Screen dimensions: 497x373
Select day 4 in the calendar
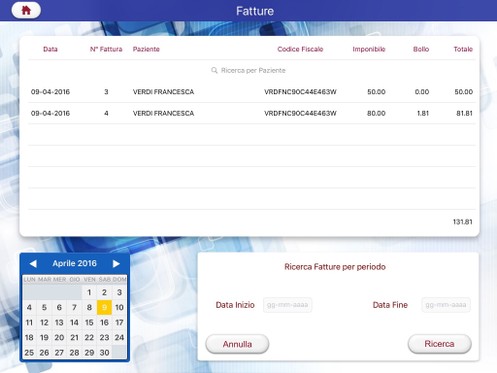pyautogui.click(x=29, y=307)
